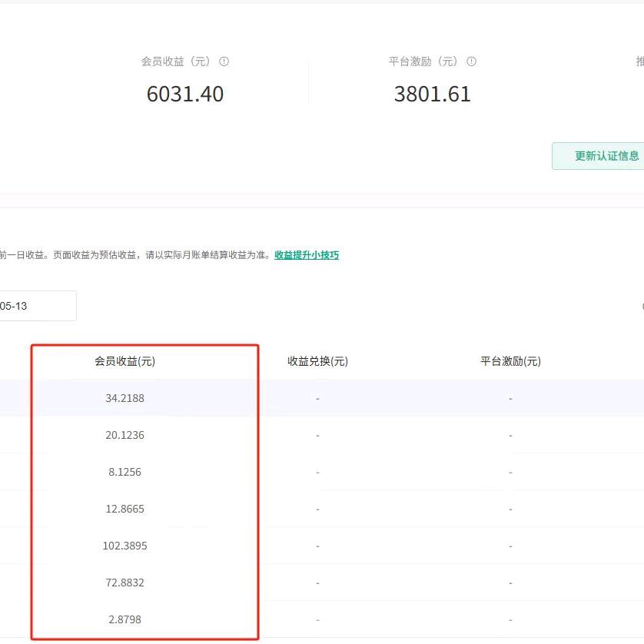The image size is (644, 644).
Task: Select the 12.8665 earnings cell
Action: tap(124, 509)
